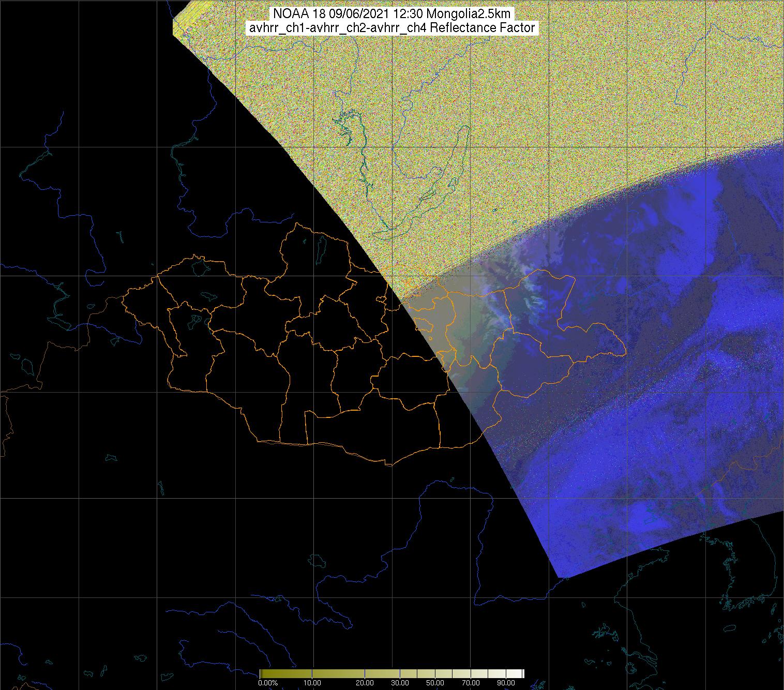784x690 pixels.
Task: Click the 90.00 colorbar label
Action: [506, 683]
